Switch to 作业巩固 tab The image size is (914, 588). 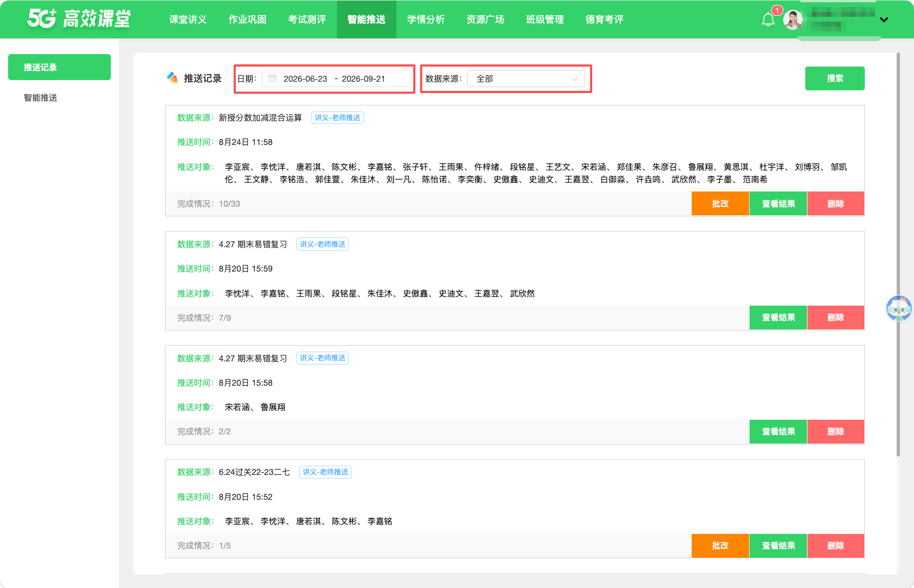coord(247,19)
